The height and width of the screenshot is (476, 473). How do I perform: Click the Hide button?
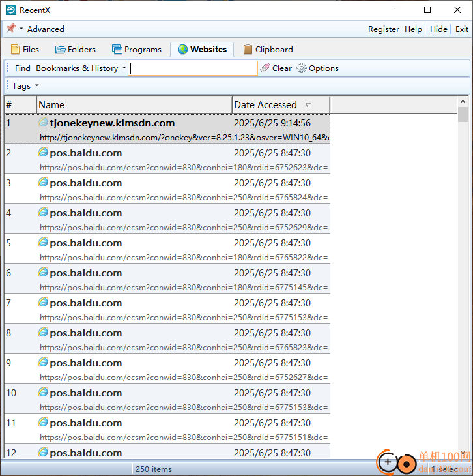(438, 29)
